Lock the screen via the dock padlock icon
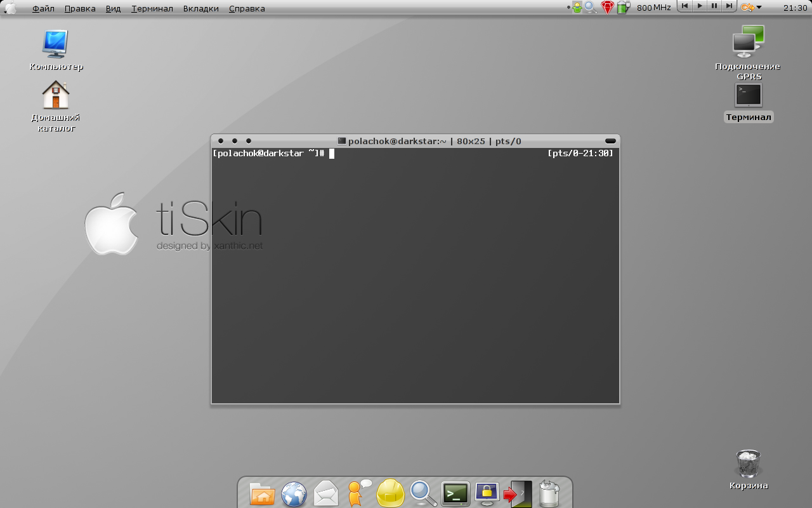The image size is (812, 508). point(487,493)
